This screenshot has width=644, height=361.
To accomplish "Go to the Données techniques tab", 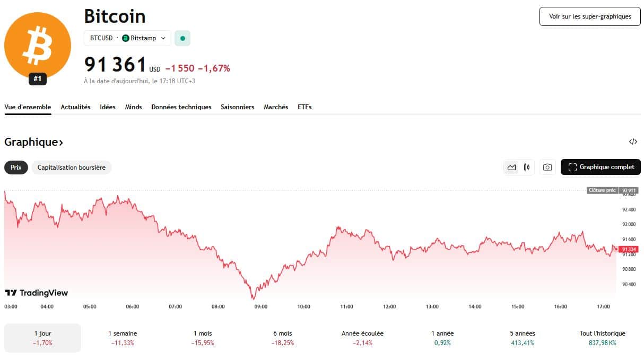I will click(181, 107).
